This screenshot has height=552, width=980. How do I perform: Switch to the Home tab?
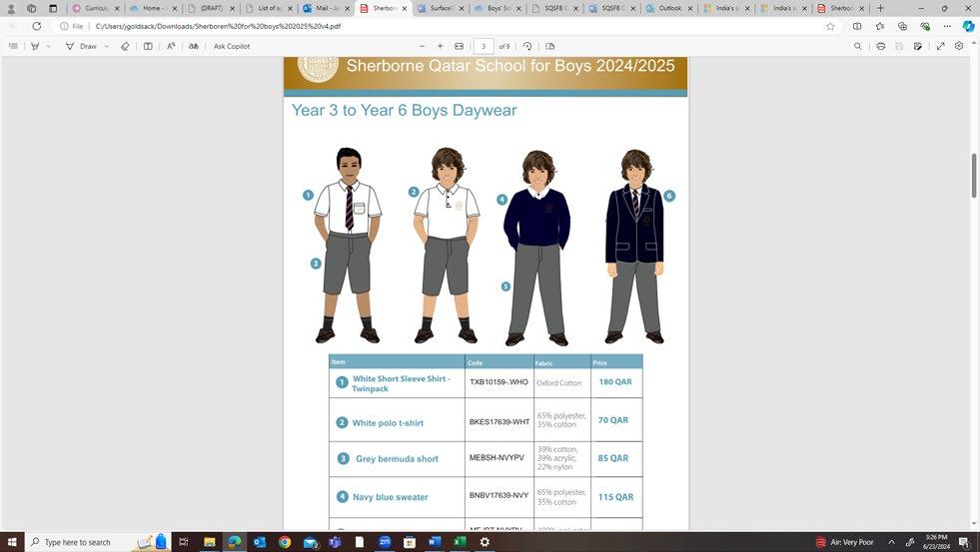click(x=147, y=8)
